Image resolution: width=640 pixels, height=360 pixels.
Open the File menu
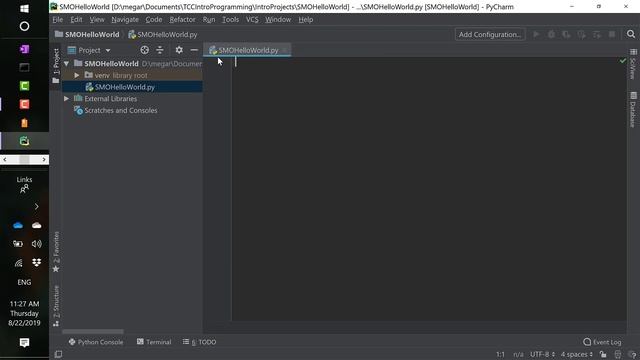point(58,20)
